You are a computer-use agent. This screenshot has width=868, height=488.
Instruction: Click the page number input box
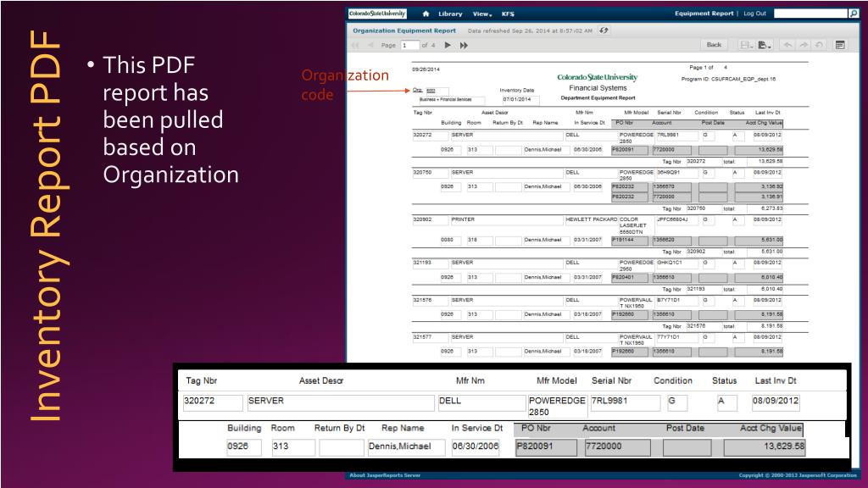(x=410, y=46)
